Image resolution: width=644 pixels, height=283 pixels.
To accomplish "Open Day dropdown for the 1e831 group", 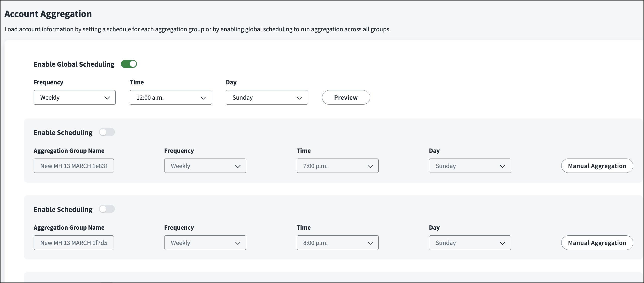I will pyautogui.click(x=470, y=166).
